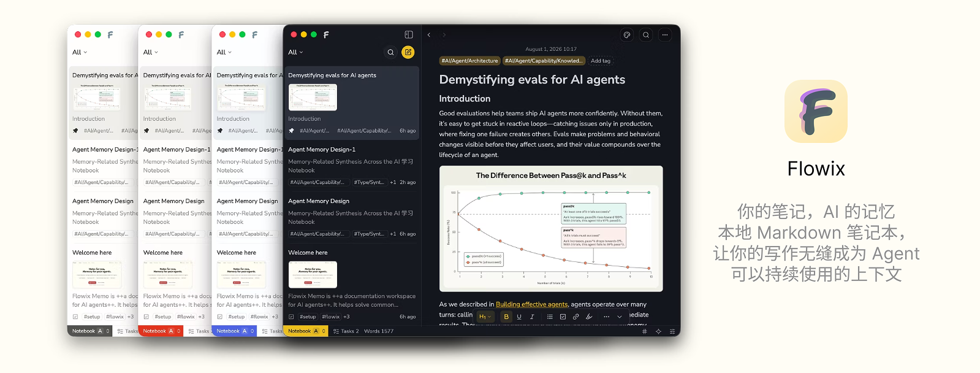Open Tasks 2 in dark window status bar
The width and height of the screenshot is (980, 373).
(x=346, y=331)
